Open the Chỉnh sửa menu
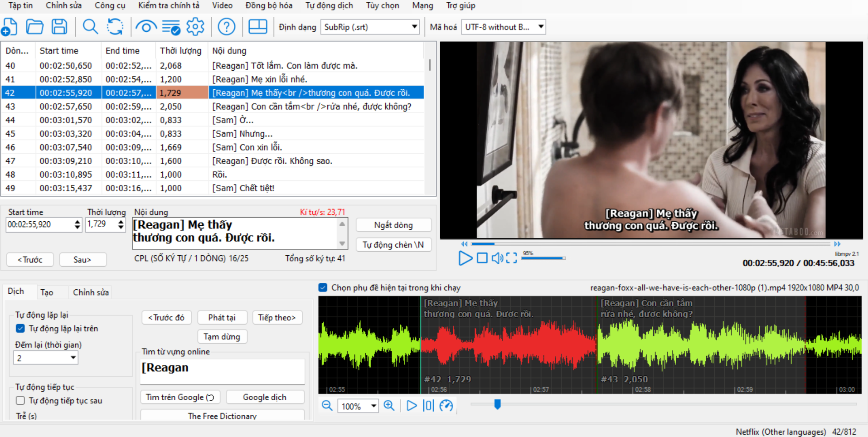 (63, 5)
